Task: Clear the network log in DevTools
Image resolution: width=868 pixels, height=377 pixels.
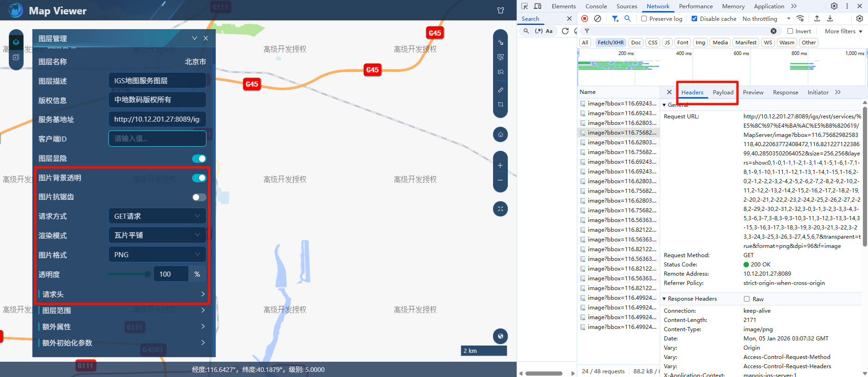Action: [598, 19]
